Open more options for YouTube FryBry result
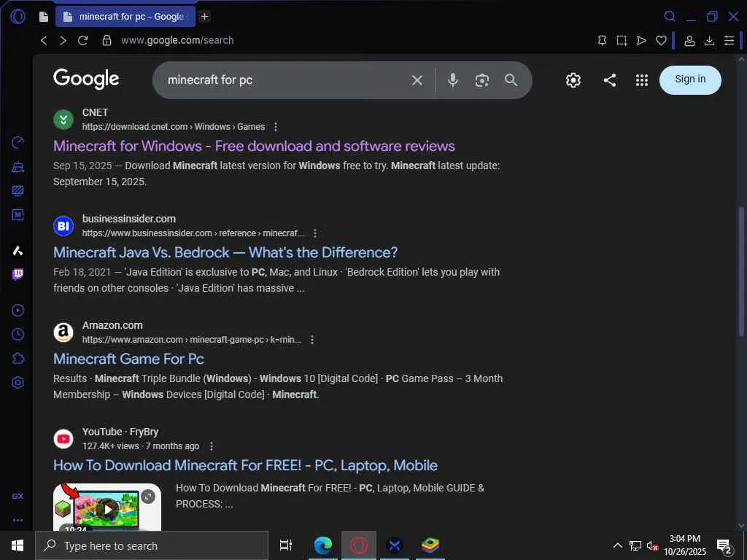747x560 pixels. click(x=212, y=446)
